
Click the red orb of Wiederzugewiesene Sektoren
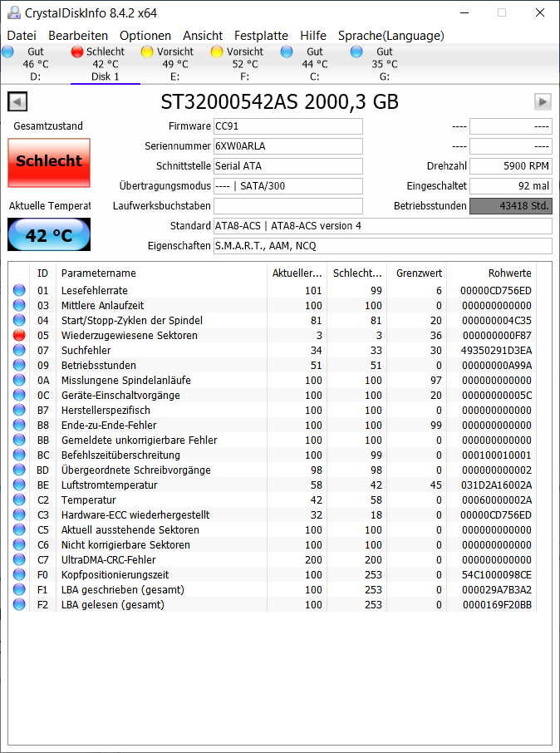click(x=19, y=335)
